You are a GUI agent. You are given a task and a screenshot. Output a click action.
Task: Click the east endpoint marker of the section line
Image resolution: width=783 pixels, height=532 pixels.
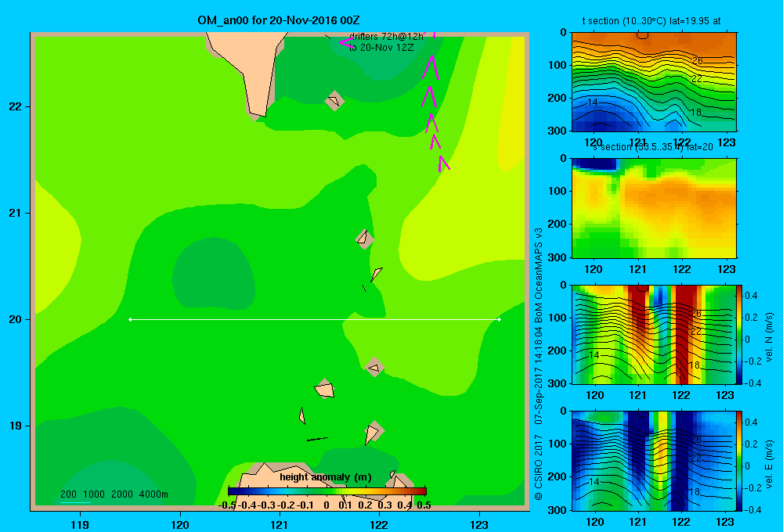[x=500, y=319]
